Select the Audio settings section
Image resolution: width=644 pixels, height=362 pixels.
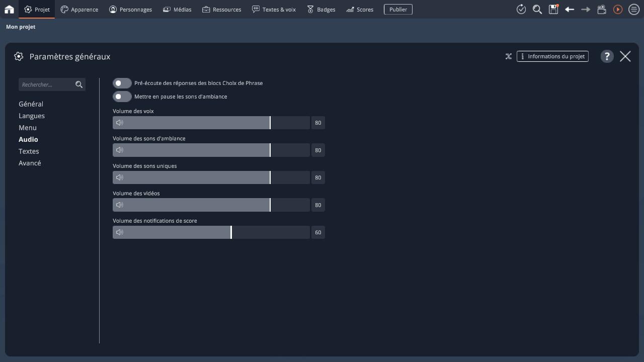click(28, 139)
